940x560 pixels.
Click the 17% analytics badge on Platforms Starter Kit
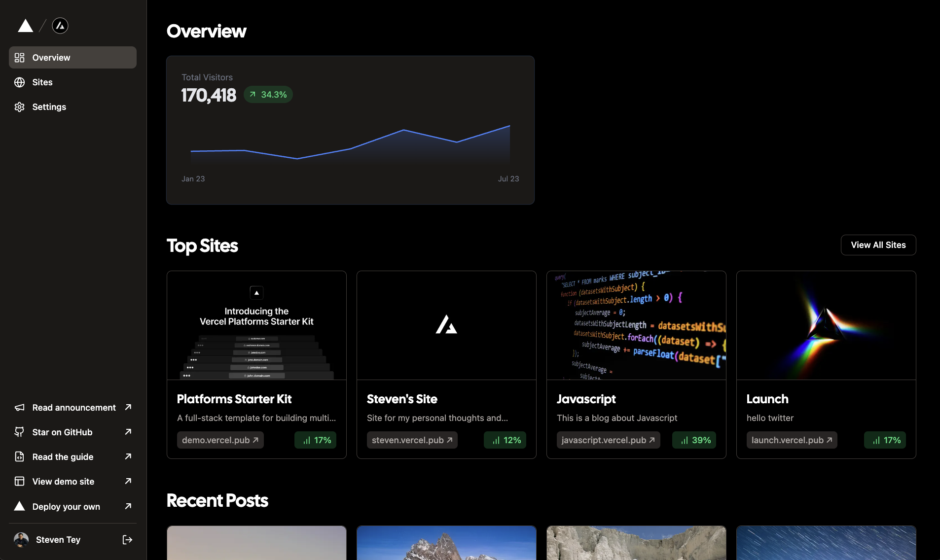click(316, 440)
